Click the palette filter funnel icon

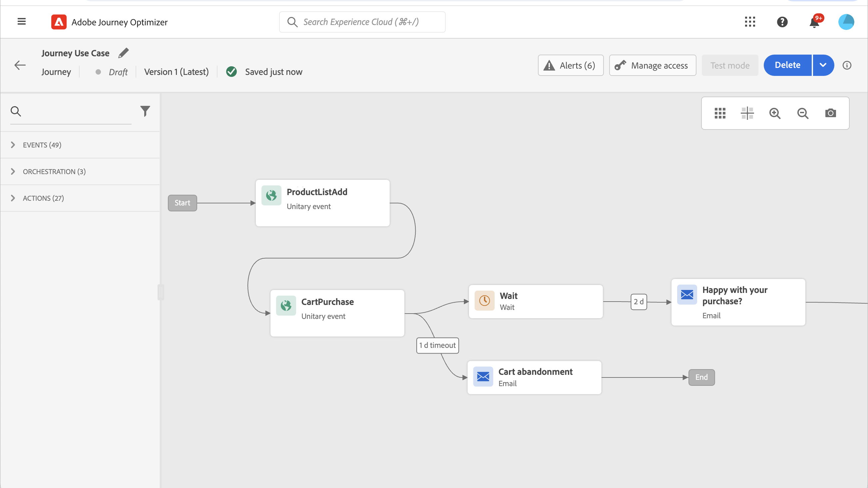tap(145, 111)
